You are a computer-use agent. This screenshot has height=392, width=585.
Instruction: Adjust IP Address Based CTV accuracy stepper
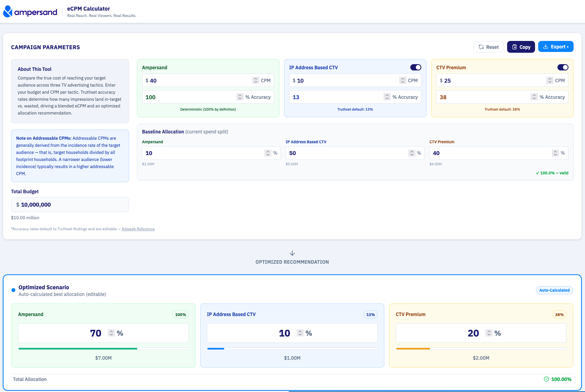[387, 97]
